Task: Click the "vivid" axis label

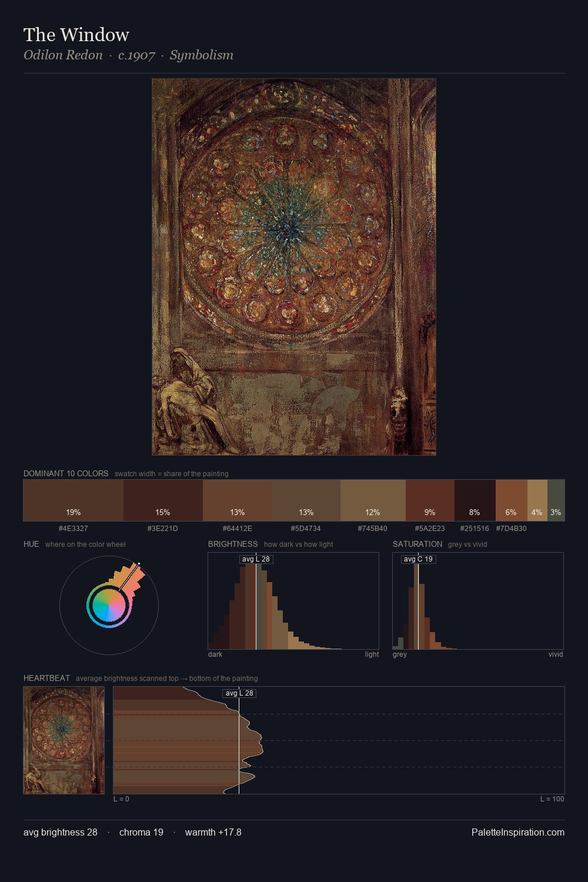Action: click(556, 654)
